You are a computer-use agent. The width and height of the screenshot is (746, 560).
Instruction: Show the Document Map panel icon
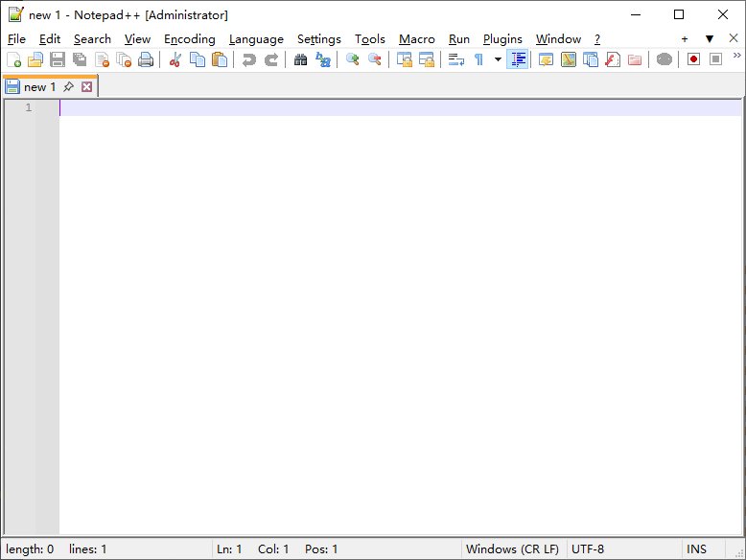pyautogui.click(x=568, y=60)
